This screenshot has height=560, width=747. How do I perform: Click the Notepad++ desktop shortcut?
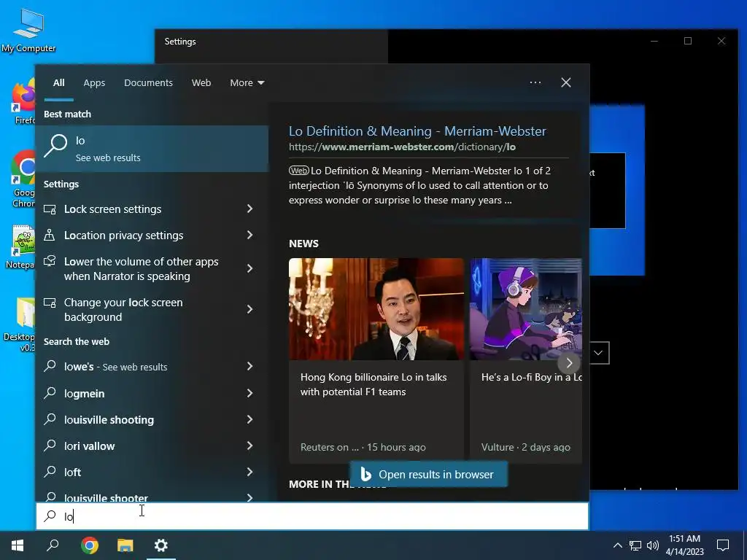(x=21, y=248)
